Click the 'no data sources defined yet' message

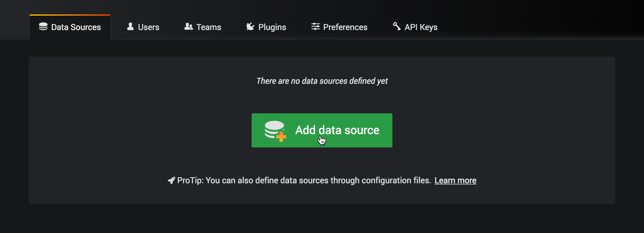pos(322,81)
